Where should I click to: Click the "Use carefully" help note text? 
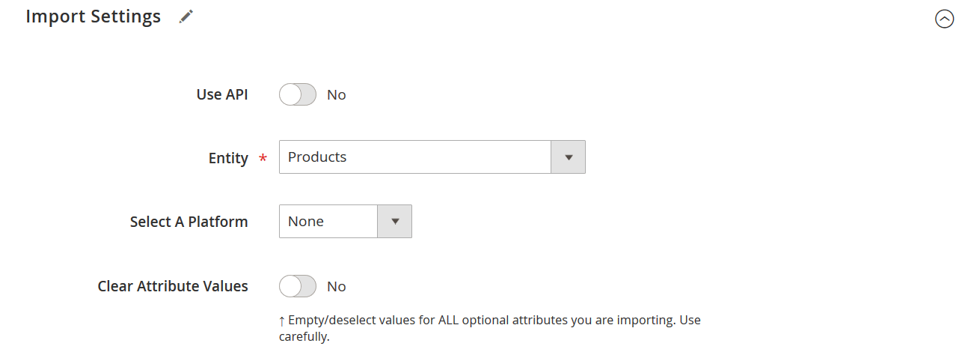pyautogui.click(x=490, y=329)
